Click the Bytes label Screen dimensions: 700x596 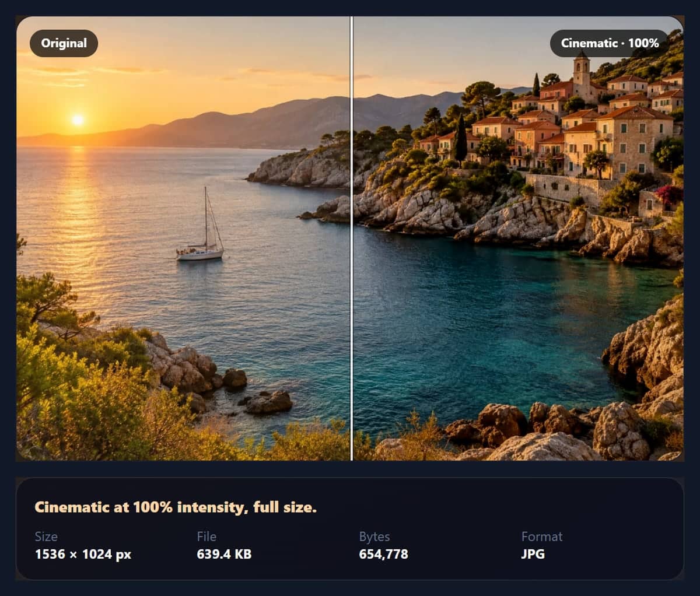point(374,537)
